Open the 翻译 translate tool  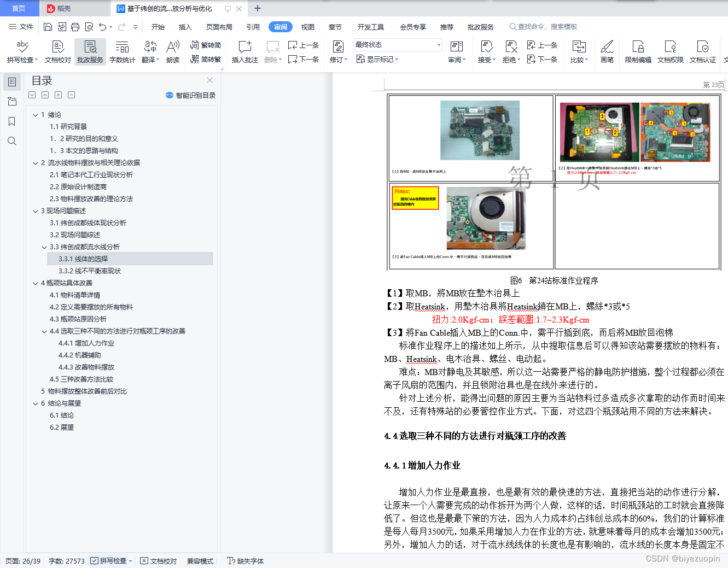[150, 52]
